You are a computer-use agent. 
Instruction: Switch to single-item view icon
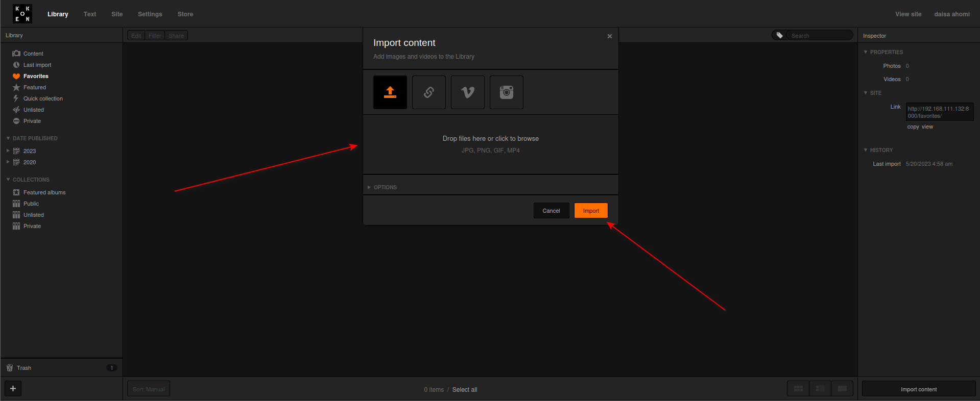point(842,389)
